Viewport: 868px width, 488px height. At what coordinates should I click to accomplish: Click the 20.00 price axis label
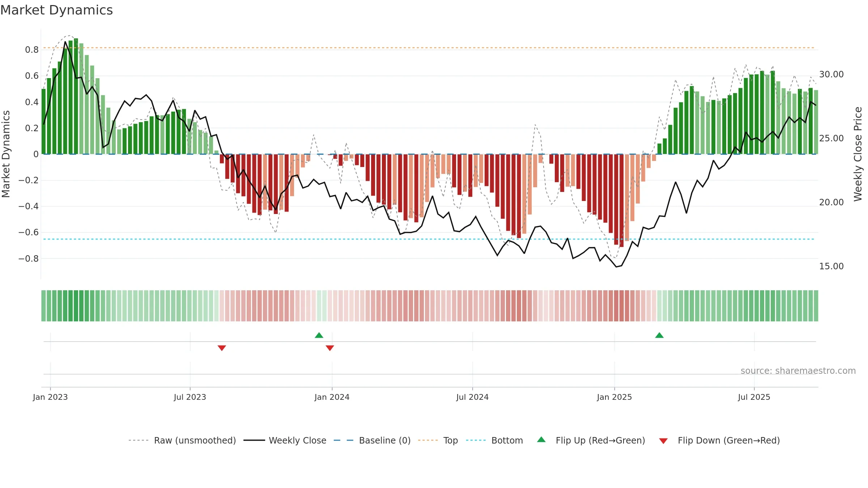coord(831,202)
